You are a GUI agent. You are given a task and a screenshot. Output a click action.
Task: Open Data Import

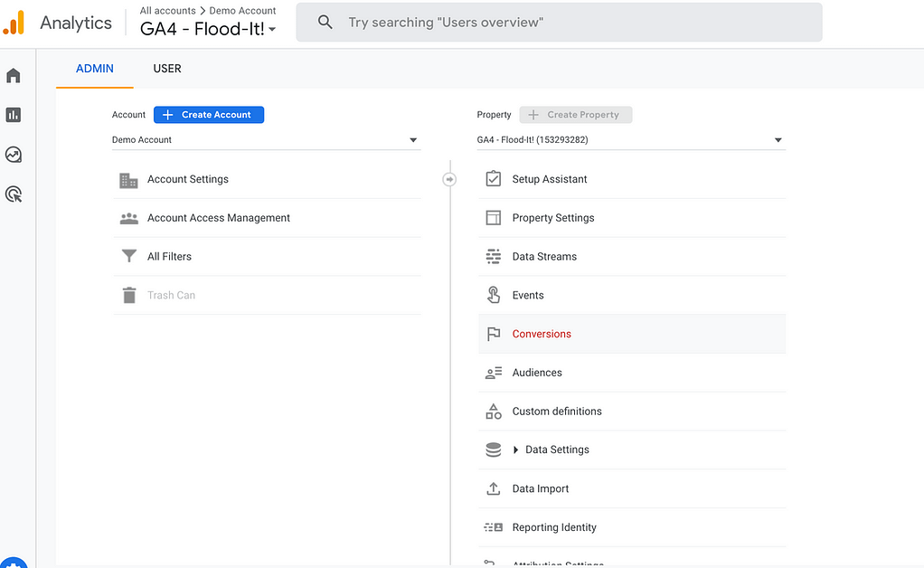click(632, 488)
